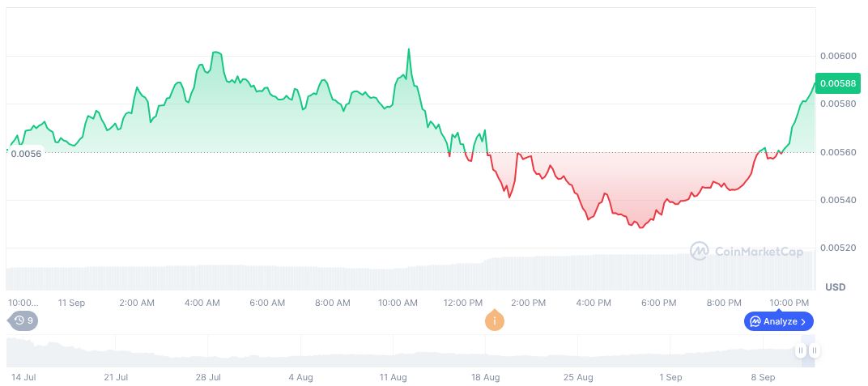This screenshot has width=868, height=386.
Task: Click the Analyze button
Action: pos(778,321)
